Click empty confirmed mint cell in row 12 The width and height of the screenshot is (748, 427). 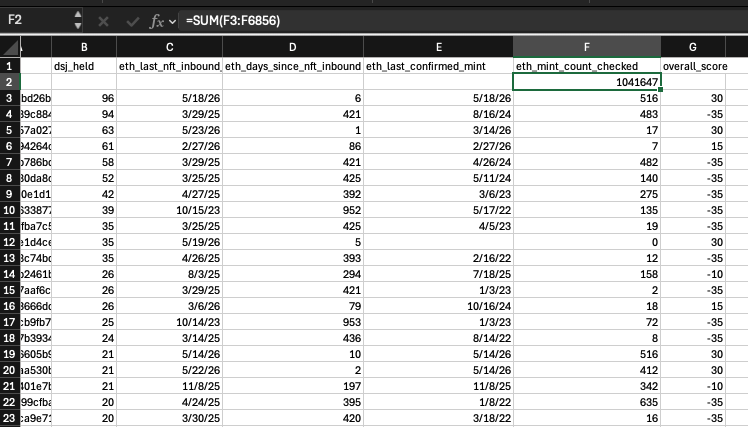[438, 242]
